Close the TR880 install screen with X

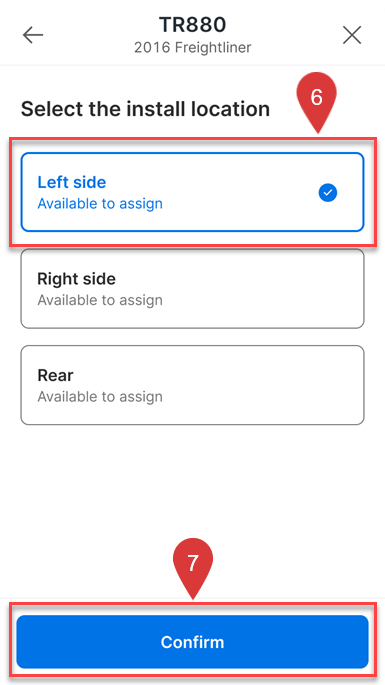click(x=352, y=35)
